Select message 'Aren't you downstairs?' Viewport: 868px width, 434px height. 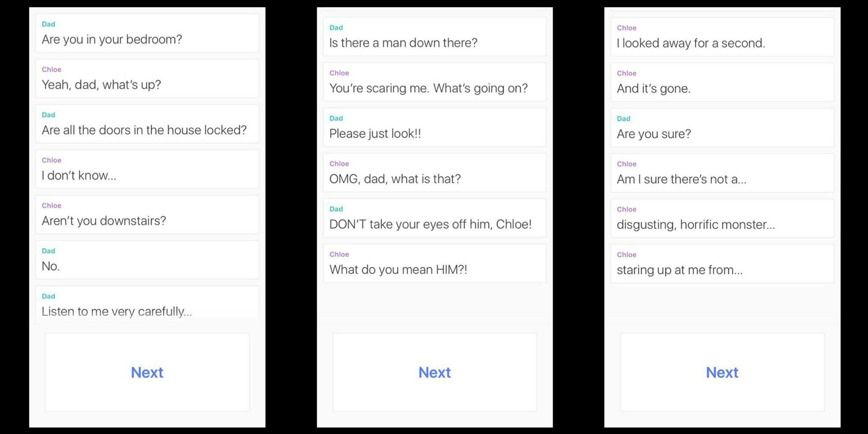[x=147, y=215]
